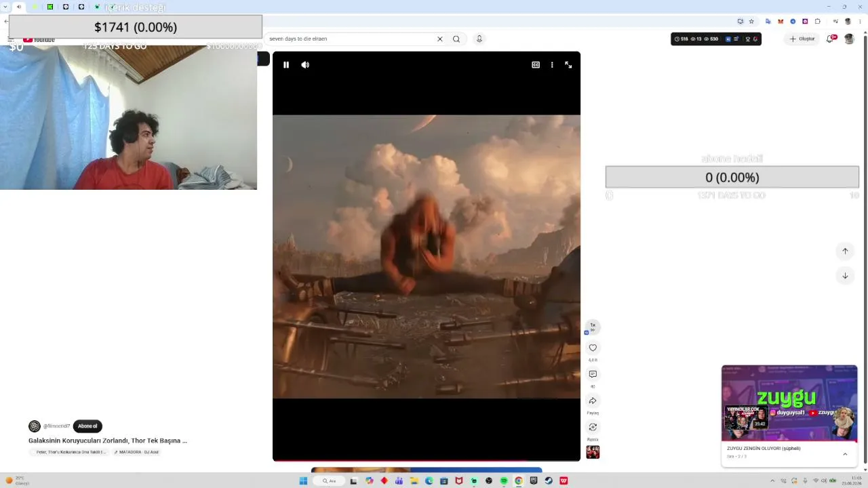Open the YouTube account avatar menu
This screenshot has height=488, width=868.
(850, 39)
